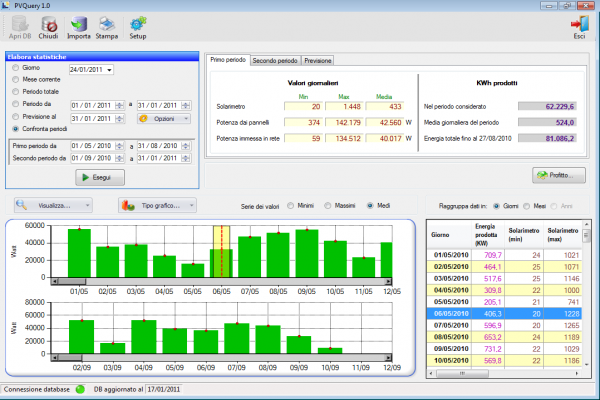Select table row 04/05/2010
600x400 pixels.
click(x=504, y=290)
